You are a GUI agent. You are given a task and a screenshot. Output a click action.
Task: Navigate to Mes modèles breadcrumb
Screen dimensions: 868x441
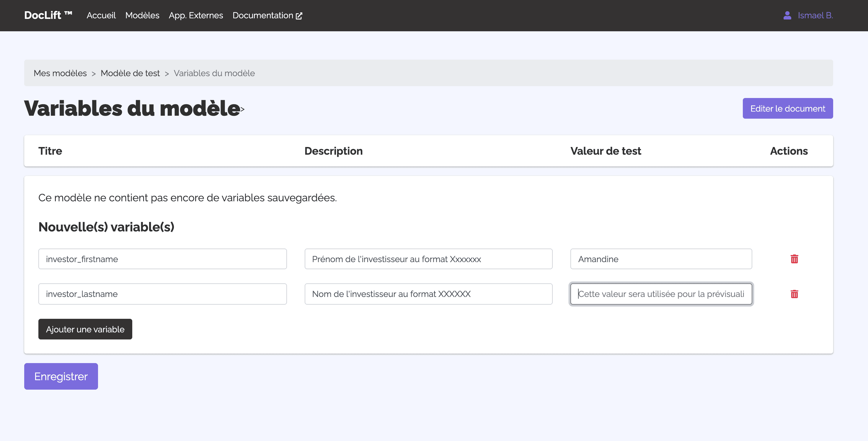tap(60, 73)
